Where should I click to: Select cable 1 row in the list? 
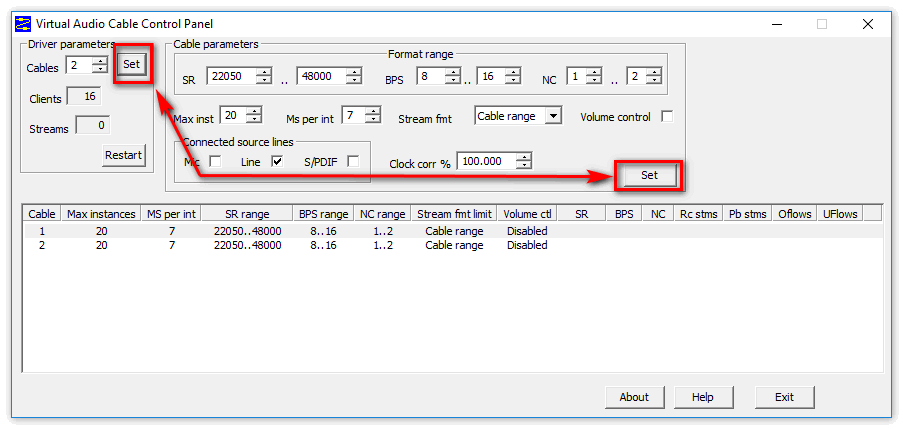[453, 231]
